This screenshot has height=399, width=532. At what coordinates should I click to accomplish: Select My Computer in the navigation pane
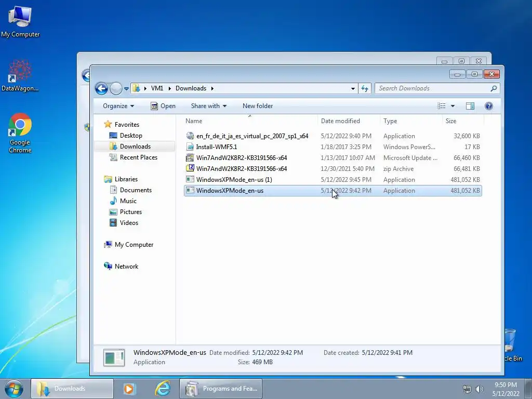[x=134, y=245]
